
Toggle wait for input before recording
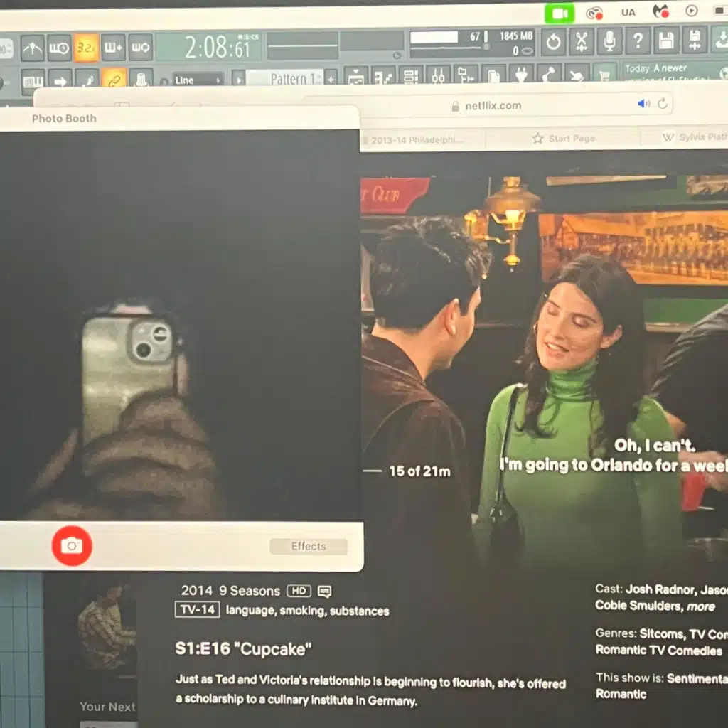[x=59, y=48]
